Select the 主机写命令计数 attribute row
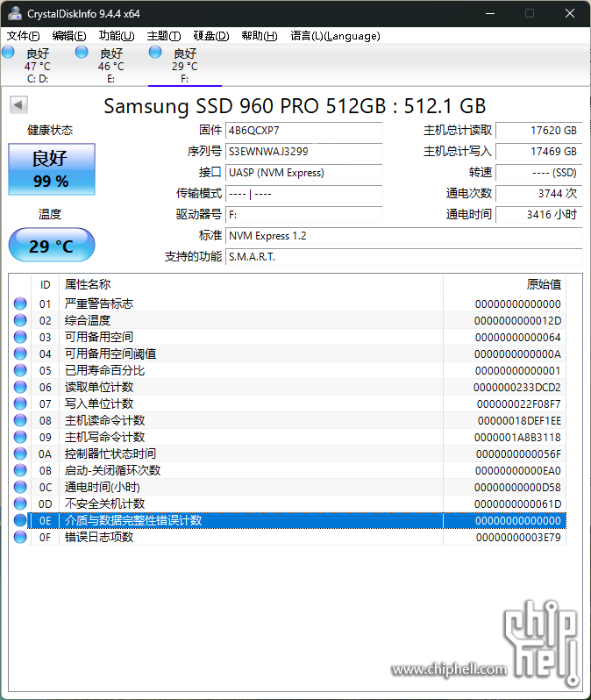The height and width of the screenshot is (700, 591). 288,437
